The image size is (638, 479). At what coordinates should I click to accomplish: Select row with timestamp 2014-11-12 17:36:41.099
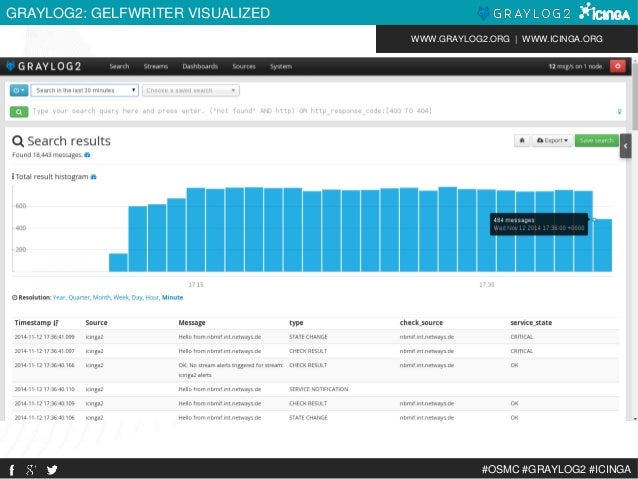[316, 337]
